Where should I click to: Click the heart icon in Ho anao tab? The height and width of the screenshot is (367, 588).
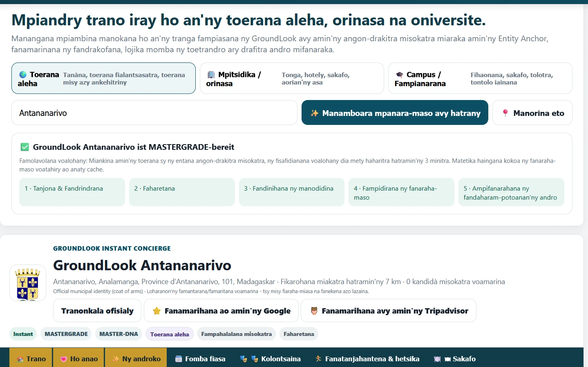pos(64,359)
